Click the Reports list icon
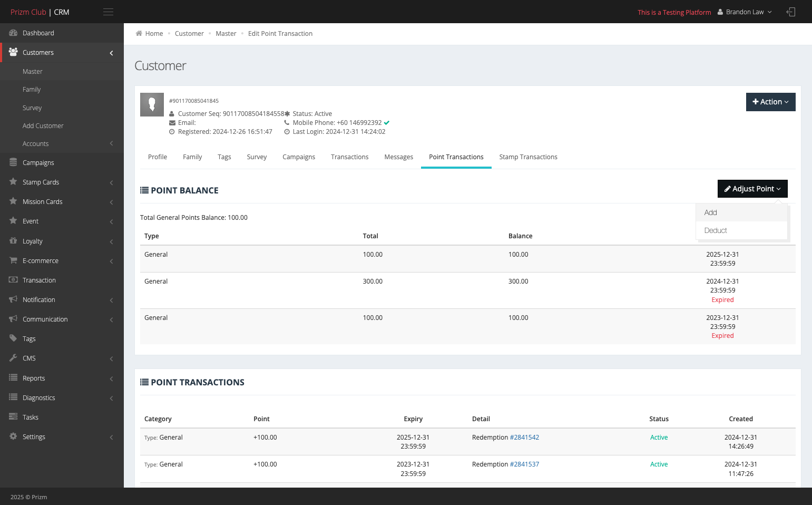The height and width of the screenshot is (505, 812). point(13,378)
